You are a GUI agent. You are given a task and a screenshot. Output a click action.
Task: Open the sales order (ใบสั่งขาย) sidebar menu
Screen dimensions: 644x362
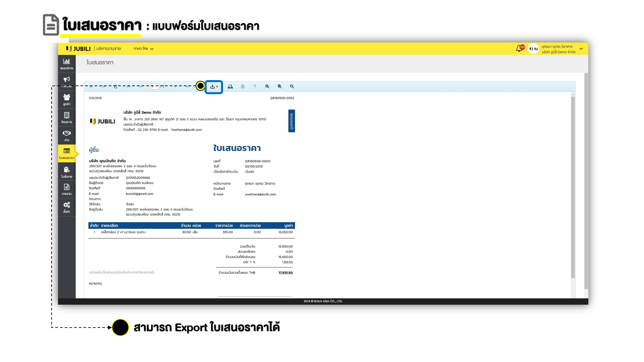[67, 172]
